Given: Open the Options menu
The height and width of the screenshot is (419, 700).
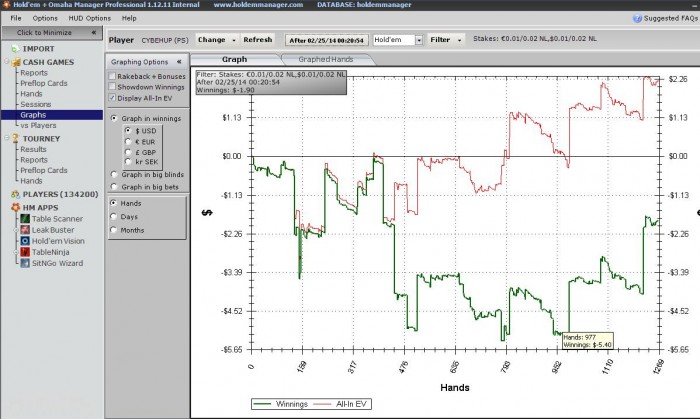Looking at the screenshot, I should click(45, 18).
